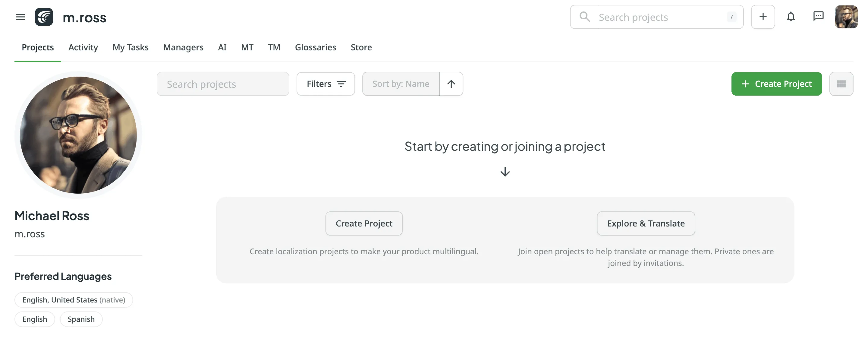This screenshot has width=868, height=342.
Task: Click the Explore & Translate button
Action: 646,223
